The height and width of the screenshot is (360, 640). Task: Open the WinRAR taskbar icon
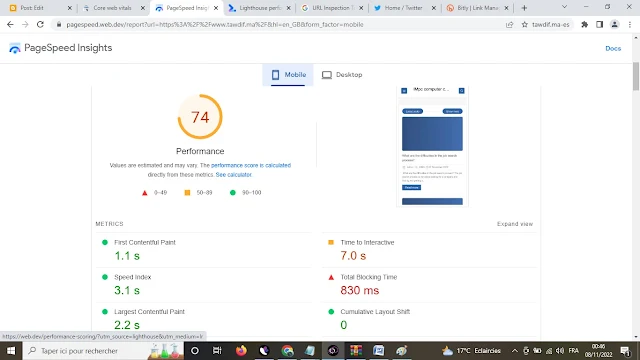pyautogui.click(x=356, y=351)
